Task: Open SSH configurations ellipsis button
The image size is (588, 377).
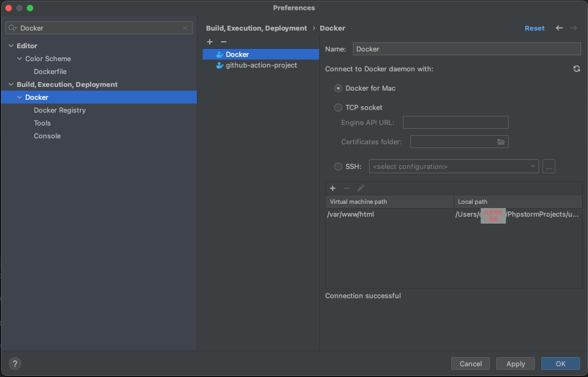Action: [549, 166]
